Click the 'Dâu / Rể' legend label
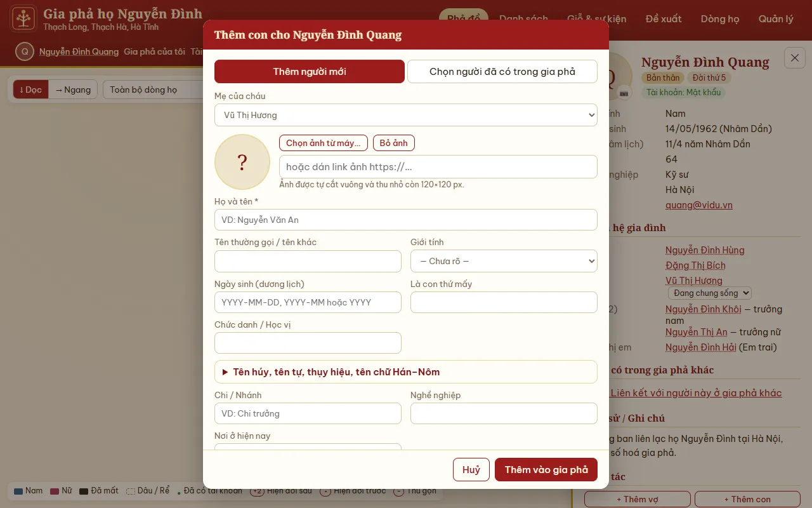This screenshot has width=812, height=508. click(x=154, y=491)
